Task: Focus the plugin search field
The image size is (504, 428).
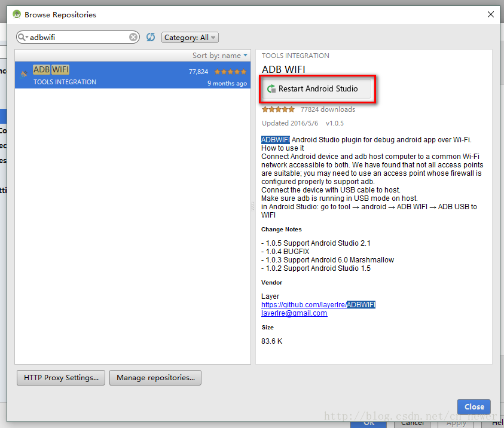Action: click(x=78, y=37)
